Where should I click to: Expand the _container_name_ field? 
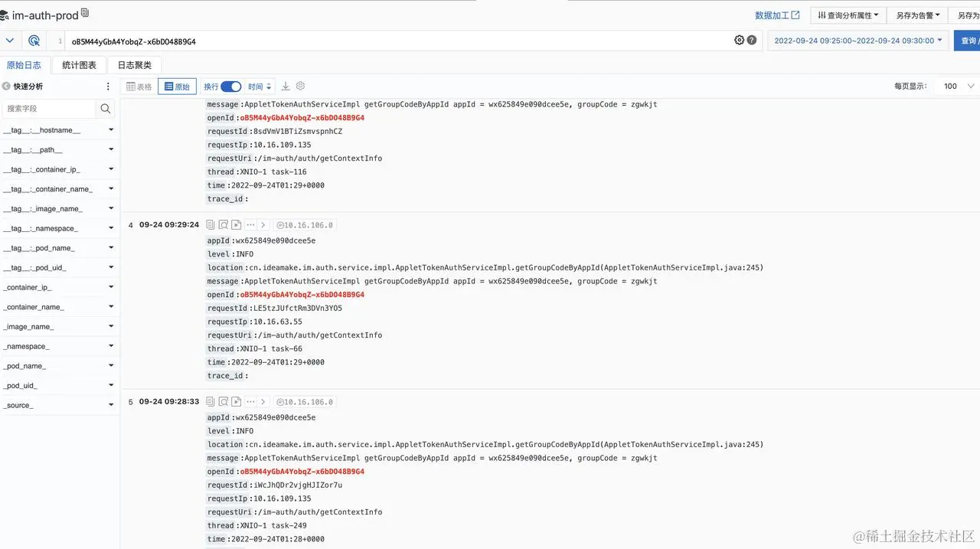pyautogui.click(x=111, y=307)
